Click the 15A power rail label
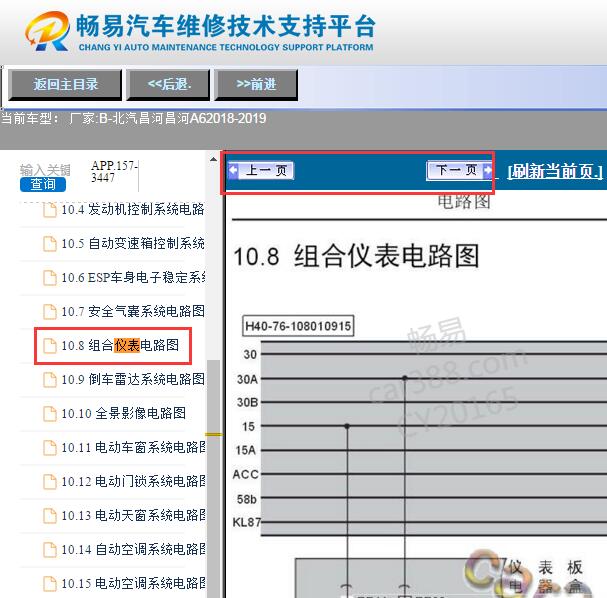This screenshot has width=607, height=598. (x=246, y=450)
